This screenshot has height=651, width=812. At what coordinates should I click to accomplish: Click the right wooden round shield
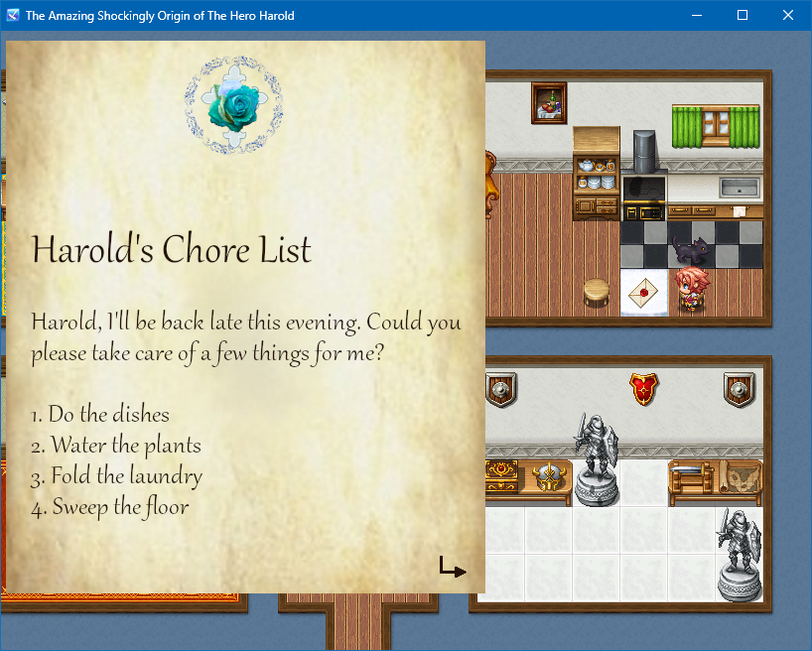pyautogui.click(x=739, y=389)
